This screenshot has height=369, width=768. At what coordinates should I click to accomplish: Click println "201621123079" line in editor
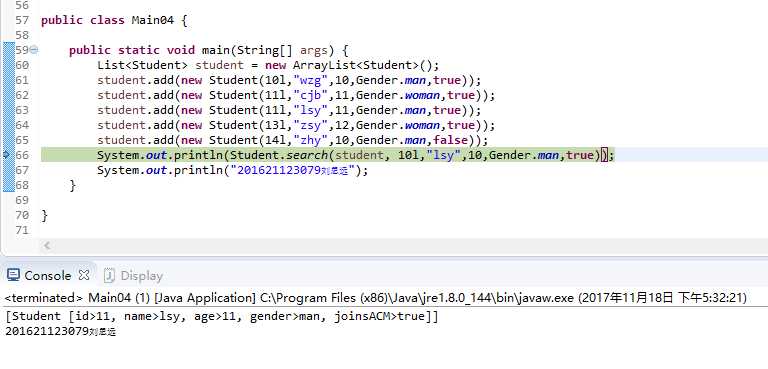[233, 170]
